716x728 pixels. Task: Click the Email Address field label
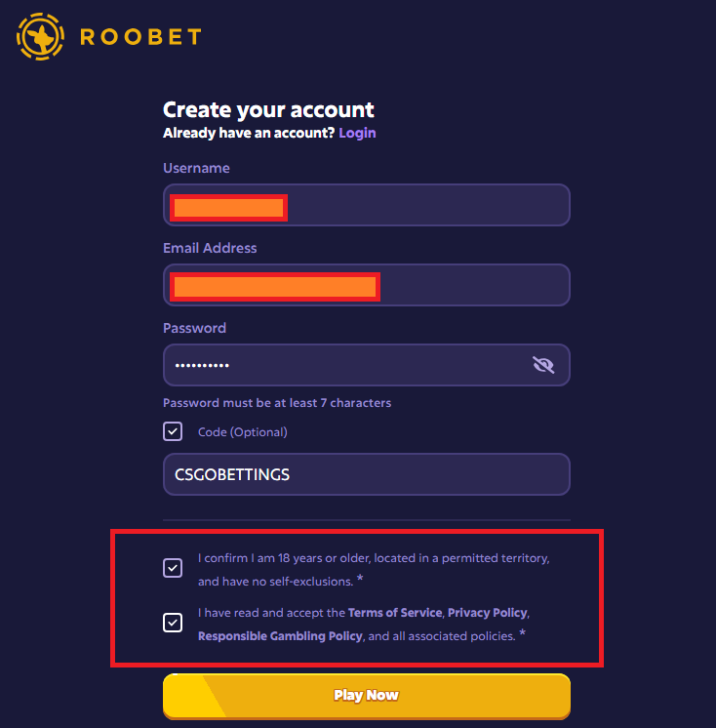point(210,248)
